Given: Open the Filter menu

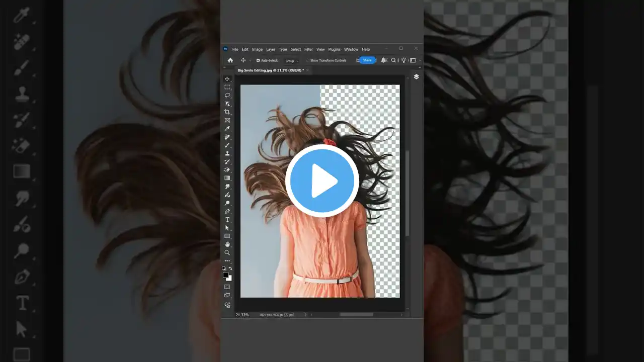Looking at the screenshot, I should click(x=308, y=49).
